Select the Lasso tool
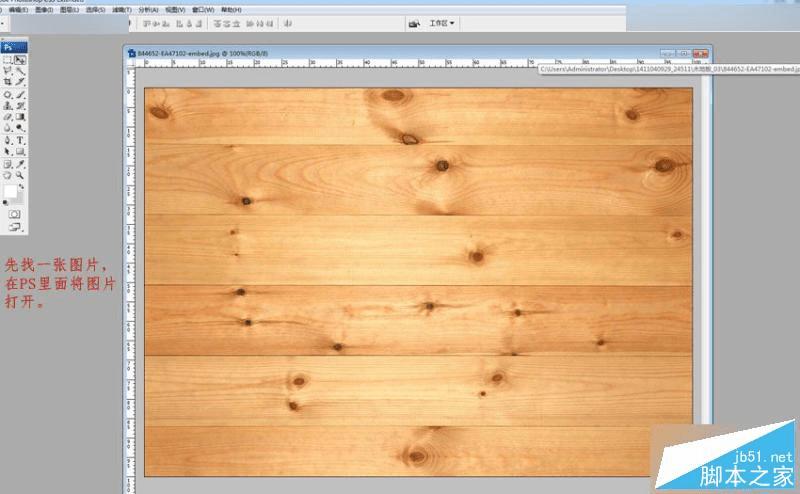800x494 pixels. click(8, 71)
